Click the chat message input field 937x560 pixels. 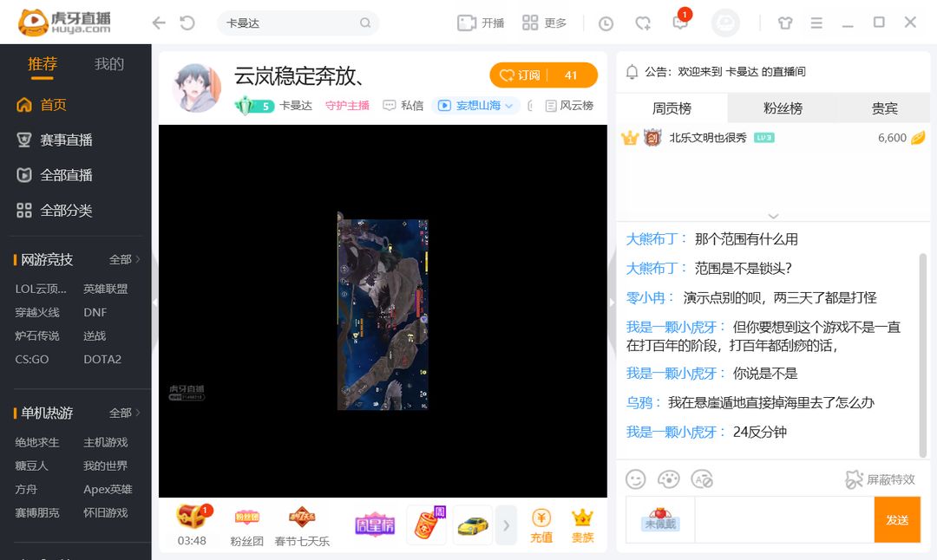pyautogui.click(x=784, y=519)
